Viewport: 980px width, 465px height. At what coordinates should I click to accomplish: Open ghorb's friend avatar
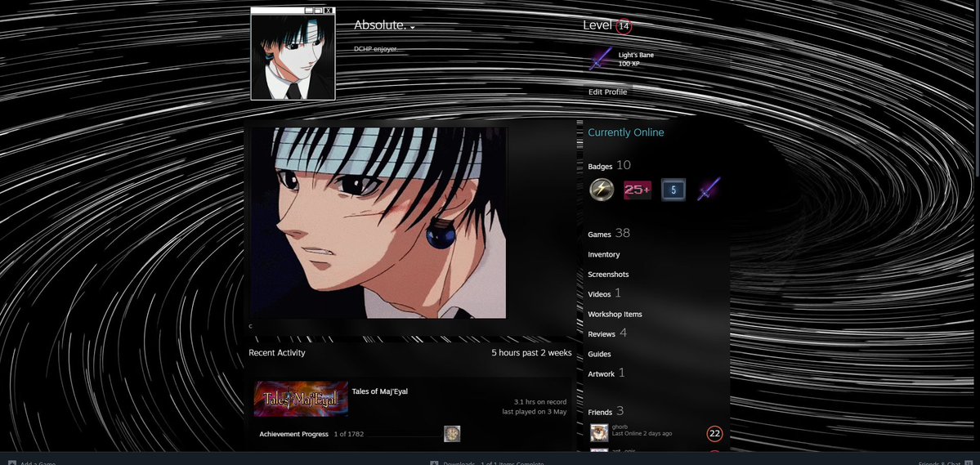pyautogui.click(x=599, y=432)
